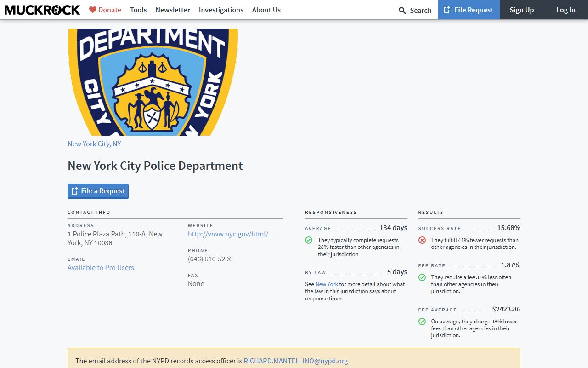This screenshot has width=588, height=368.
Task: Click the Contact Info section heading
Action: click(x=89, y=213)
